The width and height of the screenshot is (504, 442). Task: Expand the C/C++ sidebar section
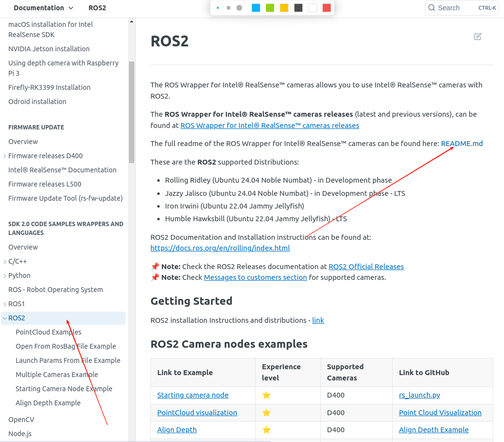click(x=4, y=261)
